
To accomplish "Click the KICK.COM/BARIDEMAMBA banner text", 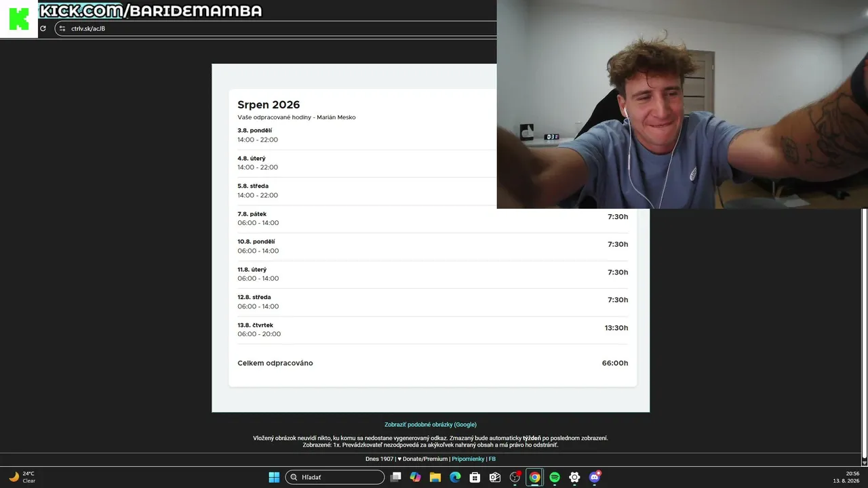I will click(x=151, y=11).
